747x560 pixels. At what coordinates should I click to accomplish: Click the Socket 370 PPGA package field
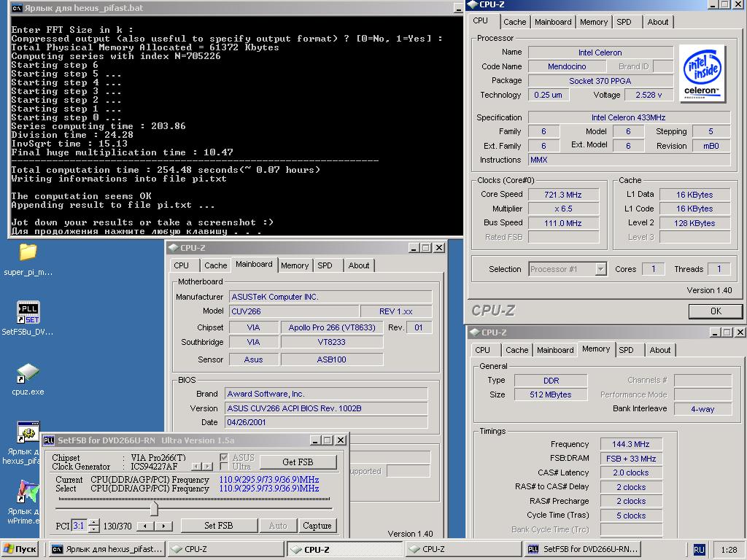(600, 81)
